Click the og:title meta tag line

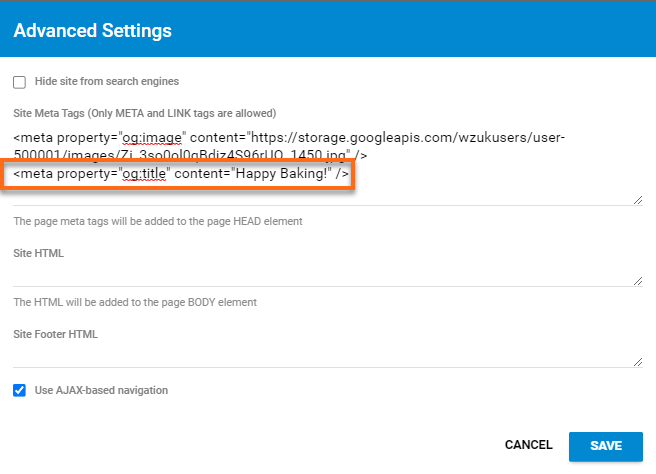[x=181, y=175]
